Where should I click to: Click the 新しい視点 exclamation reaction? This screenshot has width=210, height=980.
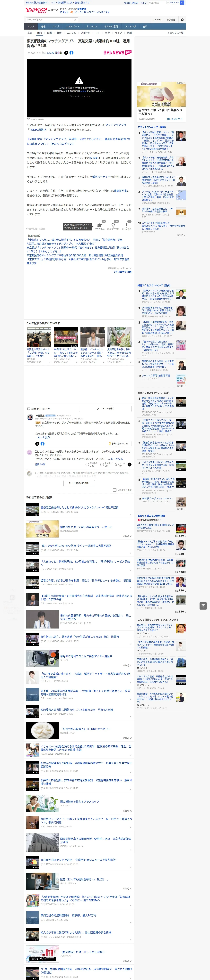coord(127,226)
